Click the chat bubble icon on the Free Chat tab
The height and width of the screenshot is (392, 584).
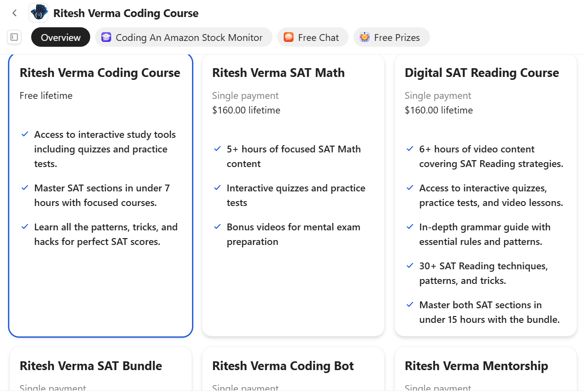pyautogui.click(x=288, y=37)
